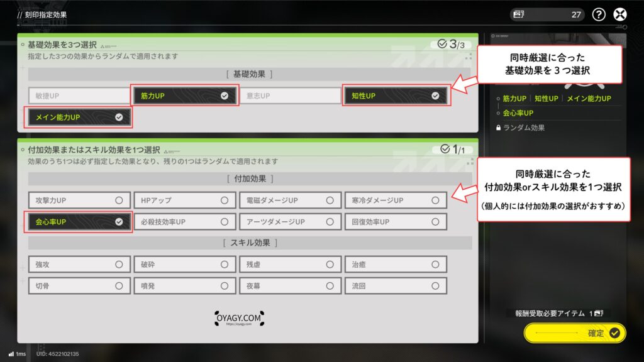Click the lock icon beside ランダム効果

[x=499, y=128]
